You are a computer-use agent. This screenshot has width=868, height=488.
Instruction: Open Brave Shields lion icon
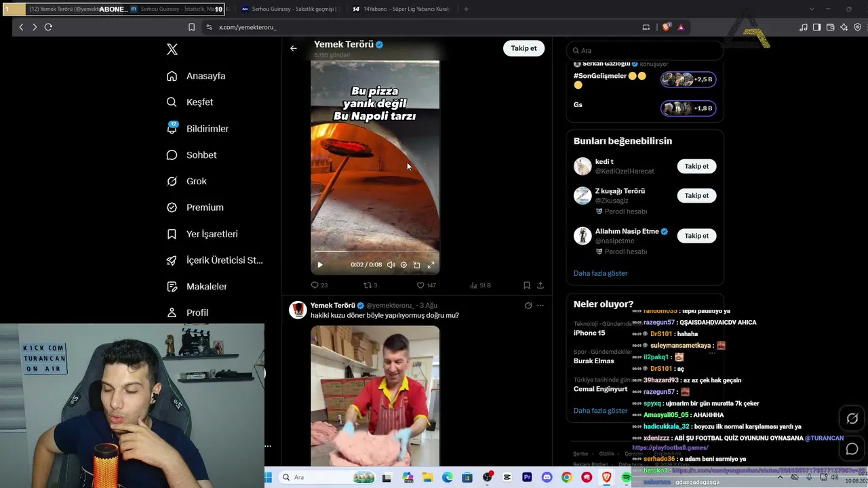[x=667, y=27]
